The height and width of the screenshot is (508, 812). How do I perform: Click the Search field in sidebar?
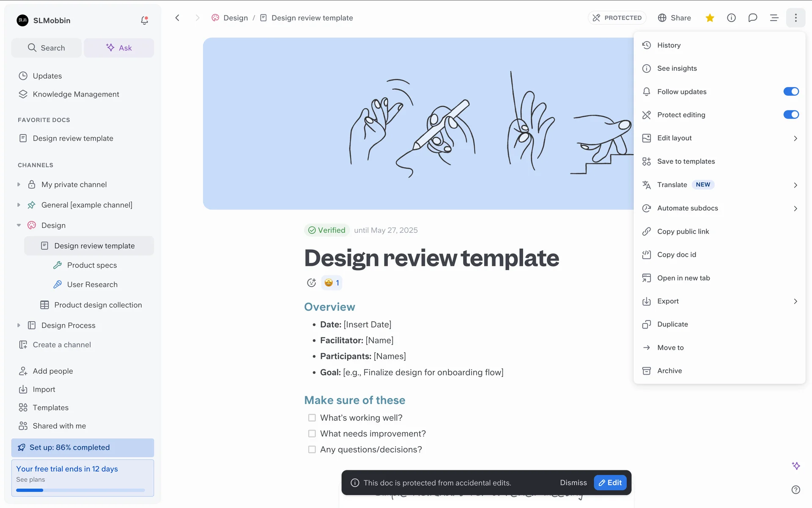47,48
